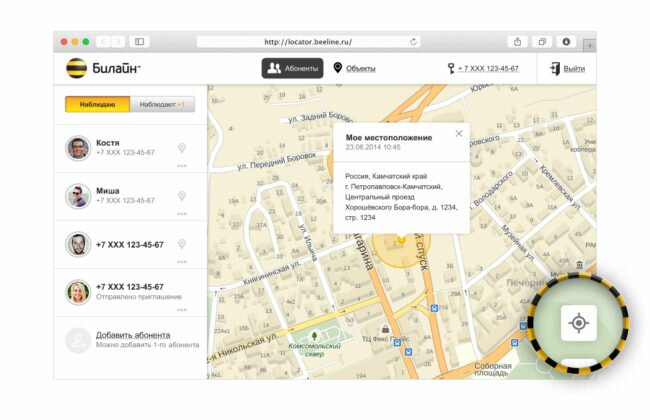Open the Объекты tab

pos(361,68)
